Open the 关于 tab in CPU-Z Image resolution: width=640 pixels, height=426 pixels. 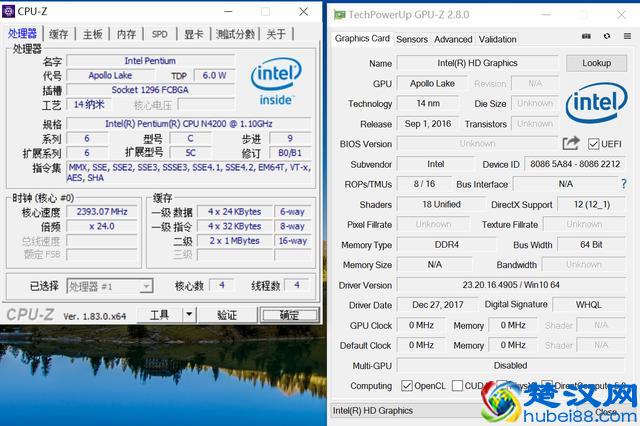[276, 34]
